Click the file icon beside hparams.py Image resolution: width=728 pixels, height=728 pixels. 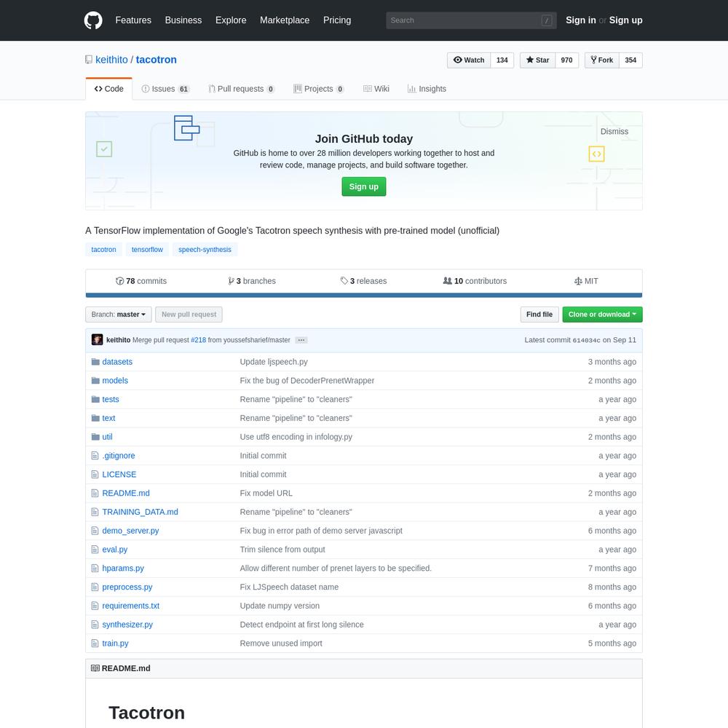(95, 569)
